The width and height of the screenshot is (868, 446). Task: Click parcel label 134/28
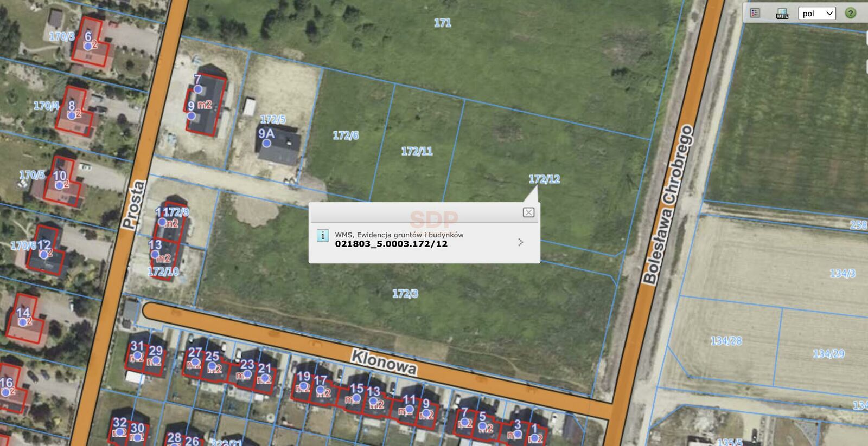[x=726, y=341]
